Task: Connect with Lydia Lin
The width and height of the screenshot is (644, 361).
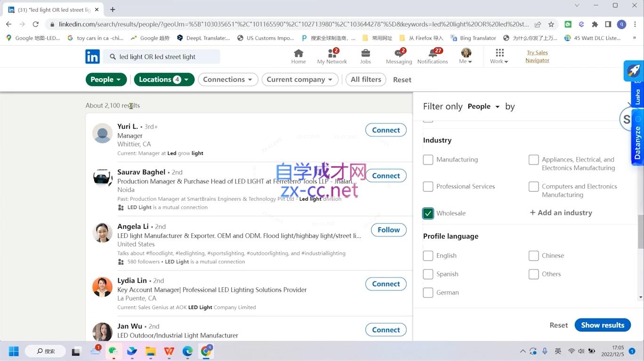Action: click(x=385, y=284)
